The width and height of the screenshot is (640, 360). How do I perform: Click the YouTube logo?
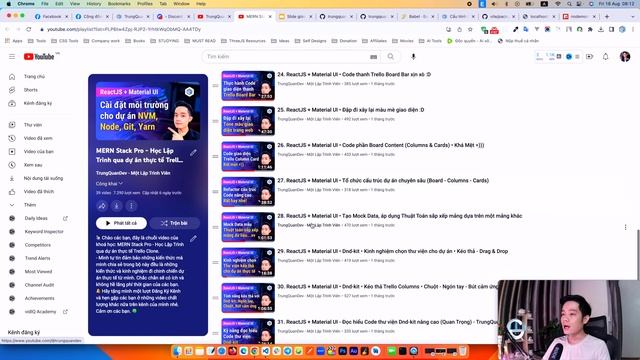point(39,57)
